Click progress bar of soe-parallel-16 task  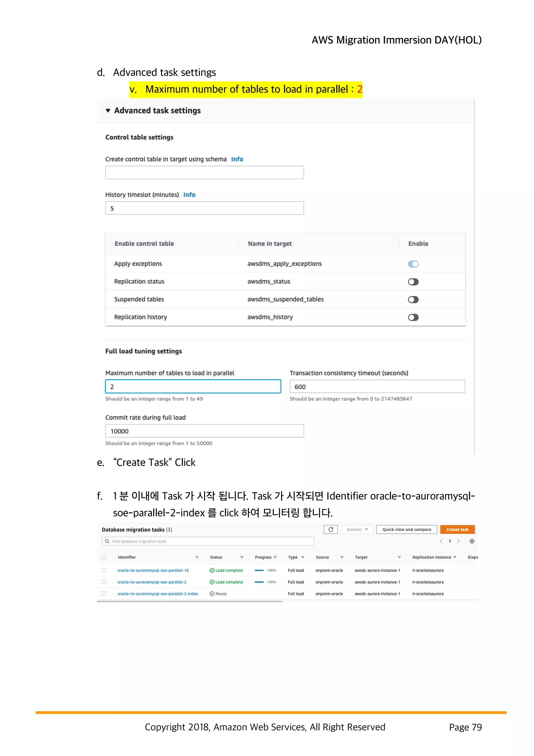pos(259,570)
